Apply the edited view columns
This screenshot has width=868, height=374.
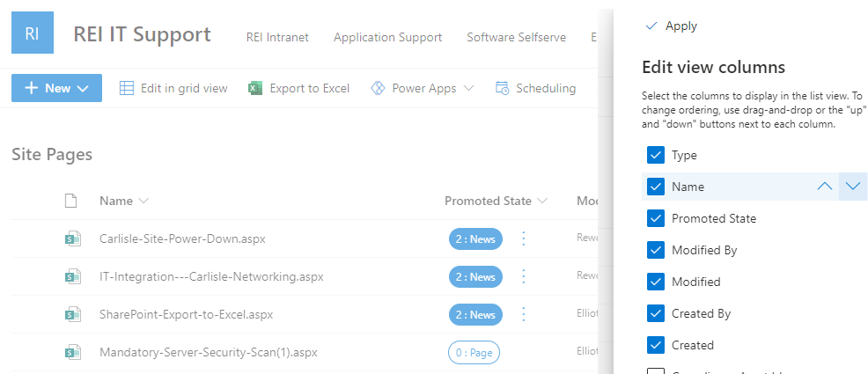(x=672, y=26)
